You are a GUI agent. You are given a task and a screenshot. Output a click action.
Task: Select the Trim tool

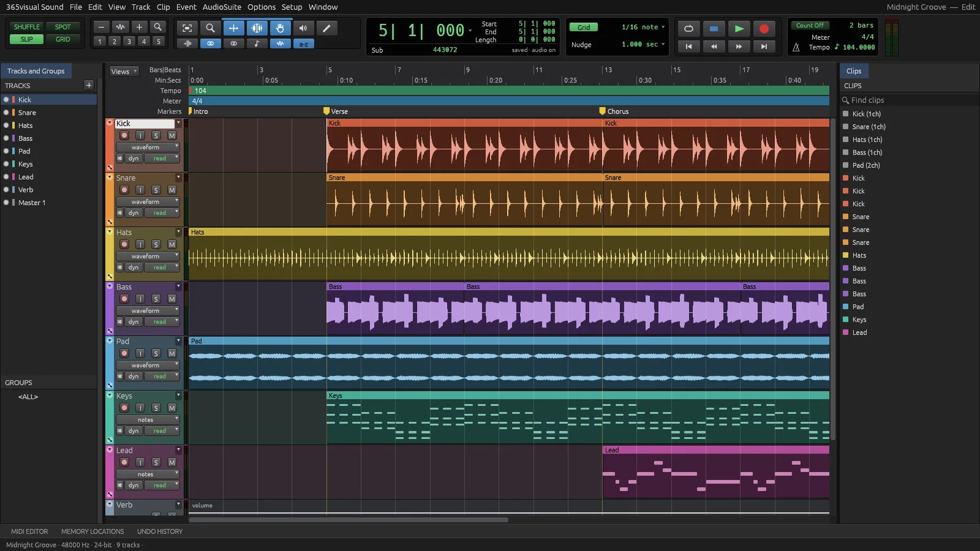pyautogui.click(x=233, y=28)
